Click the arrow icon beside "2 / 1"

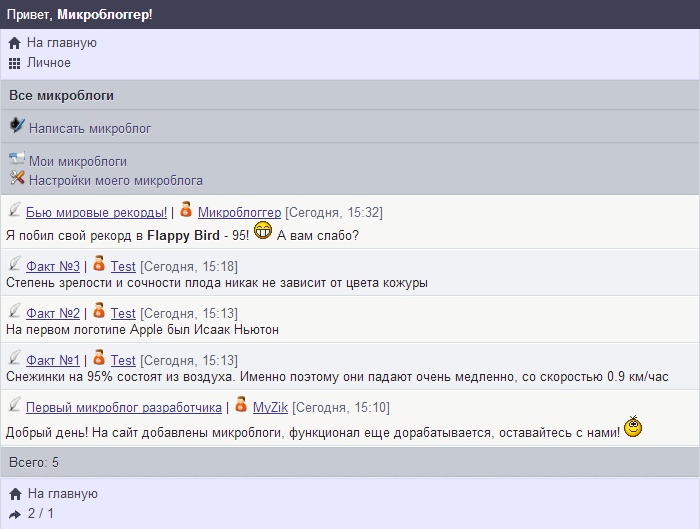click(15, 514)
